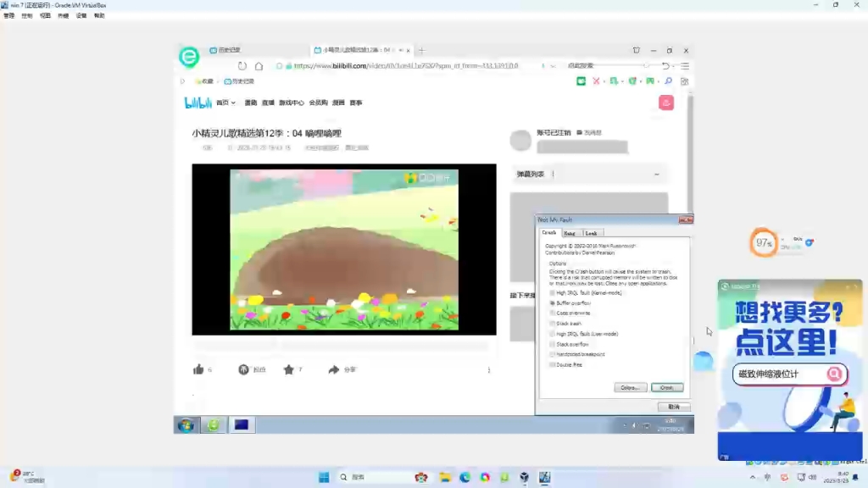
Task: Select Double free option
Action: (565, 365)
